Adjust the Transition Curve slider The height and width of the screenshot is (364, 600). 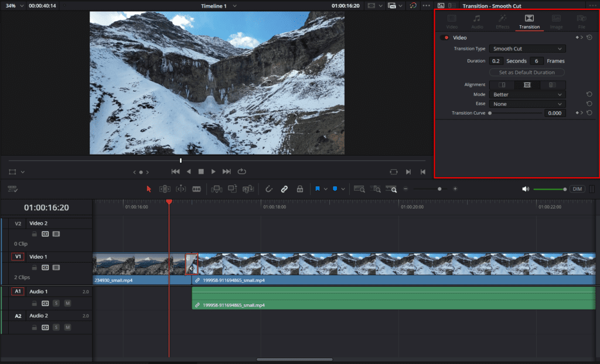(x=490, y=113)
